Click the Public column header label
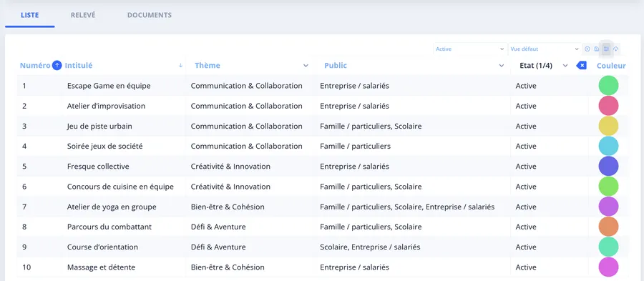 336,65
